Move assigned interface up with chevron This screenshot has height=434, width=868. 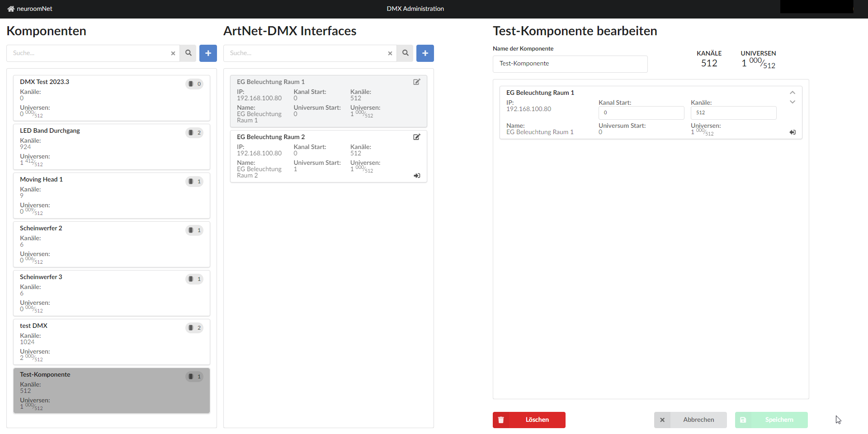click(793, 93)
